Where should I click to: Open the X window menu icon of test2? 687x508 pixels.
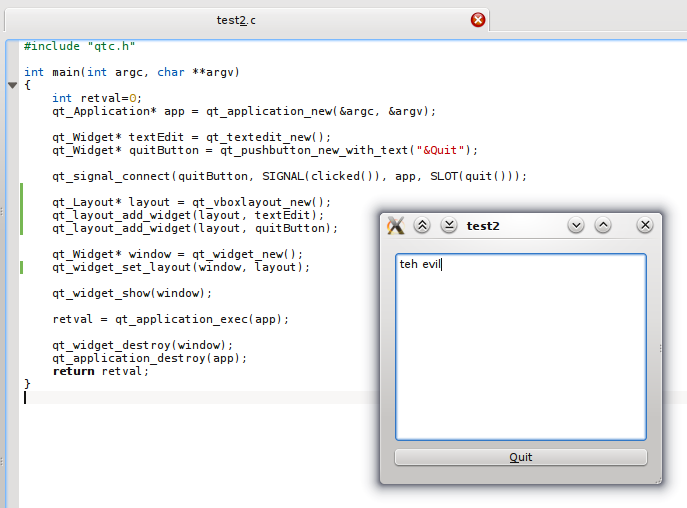396,226
